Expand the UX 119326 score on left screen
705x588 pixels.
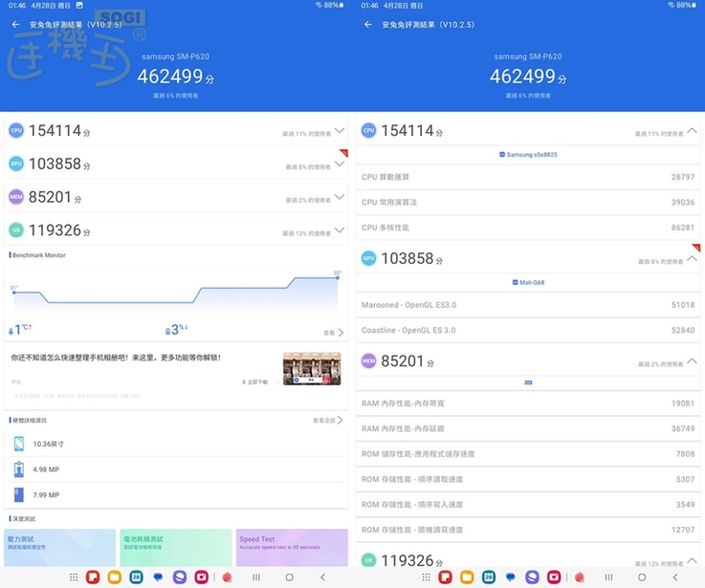pos(340,230)
